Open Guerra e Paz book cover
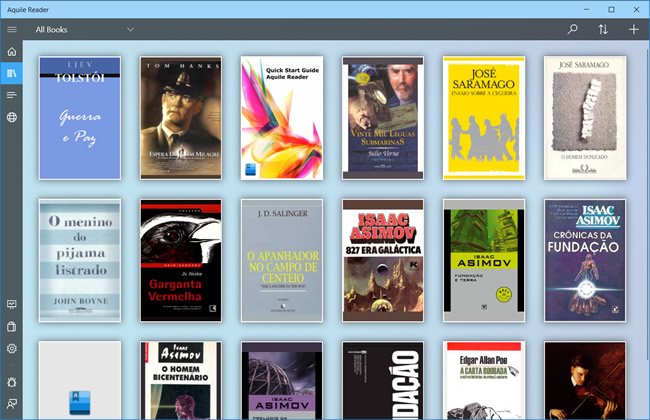 pos(80,117)
